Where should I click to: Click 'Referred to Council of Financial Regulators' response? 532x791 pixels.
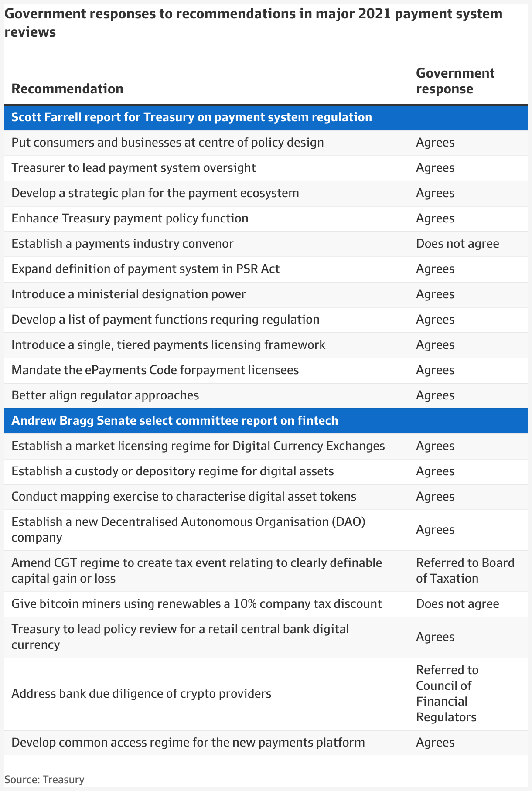(447, 694)
